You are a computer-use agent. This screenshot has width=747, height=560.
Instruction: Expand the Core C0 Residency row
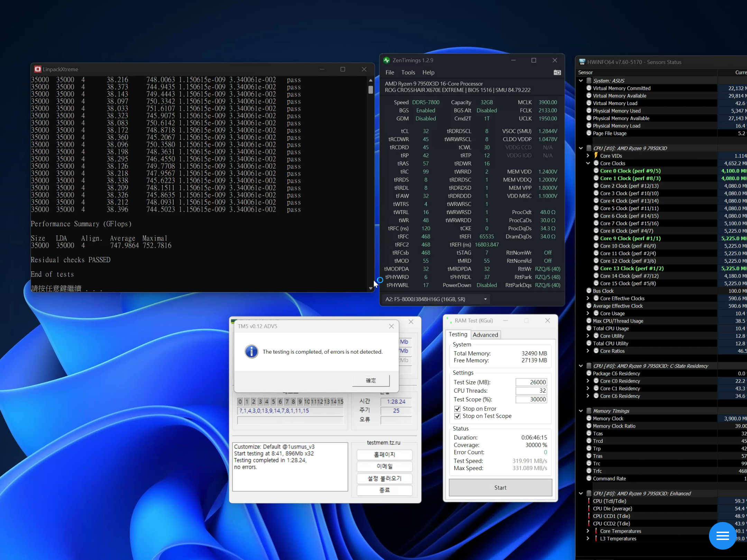coord(588,381)
